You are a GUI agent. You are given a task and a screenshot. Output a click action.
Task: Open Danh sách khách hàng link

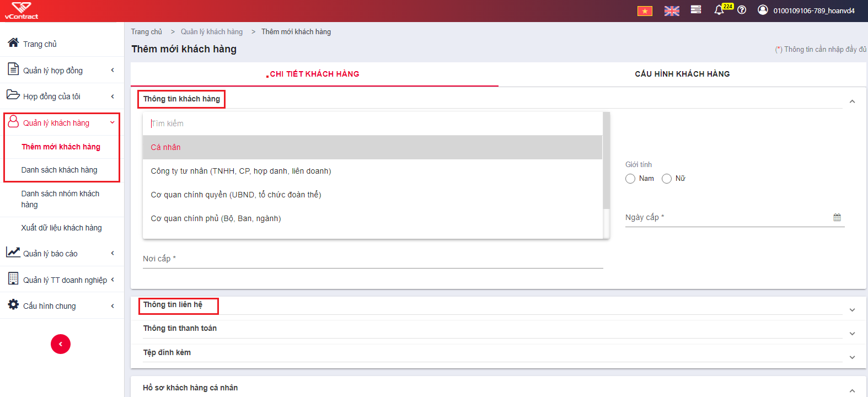(60, 170)
